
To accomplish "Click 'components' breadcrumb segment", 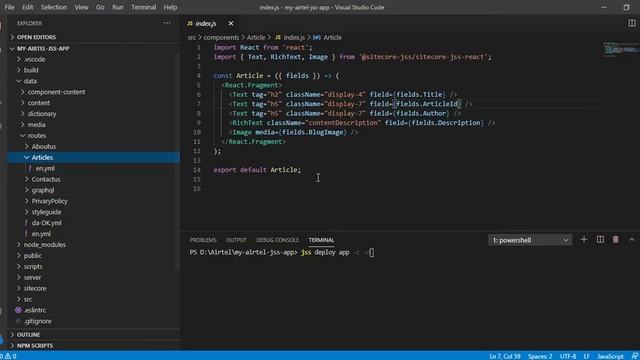I will pyautogui.click(x=221, y=38).
